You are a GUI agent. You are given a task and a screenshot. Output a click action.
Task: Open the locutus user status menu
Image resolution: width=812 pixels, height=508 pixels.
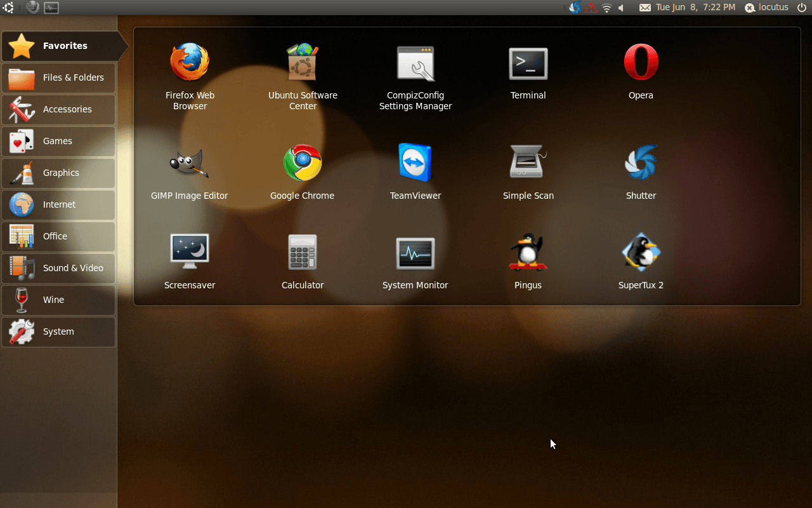(766, 8)
